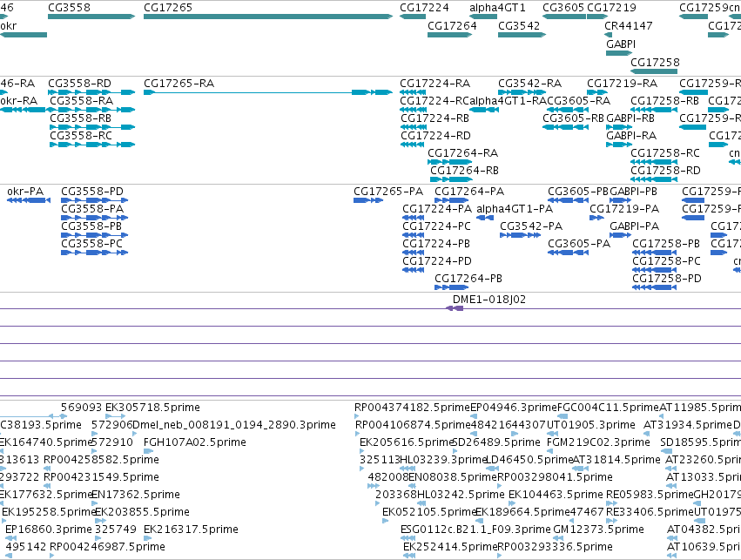This screenshot has height=560, width=741.
Task: Open the SD26489.5prime EST label
Action: tap(496, 442)
